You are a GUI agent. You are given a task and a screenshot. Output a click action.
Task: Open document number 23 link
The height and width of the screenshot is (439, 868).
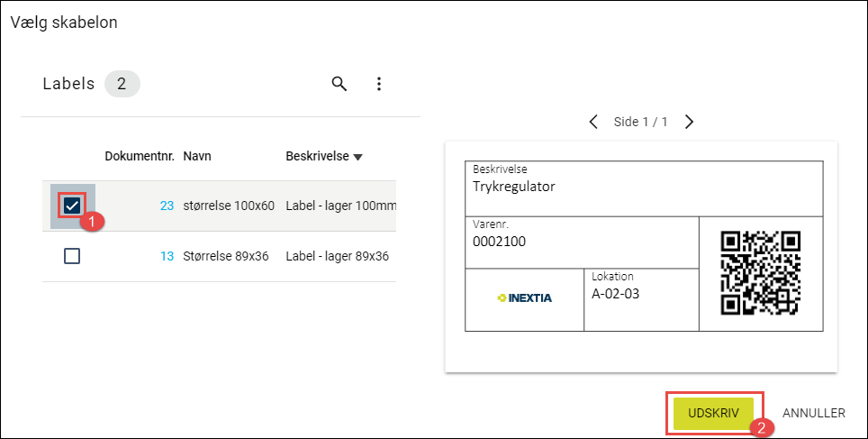pyautogui.click(x=167, y=206)
